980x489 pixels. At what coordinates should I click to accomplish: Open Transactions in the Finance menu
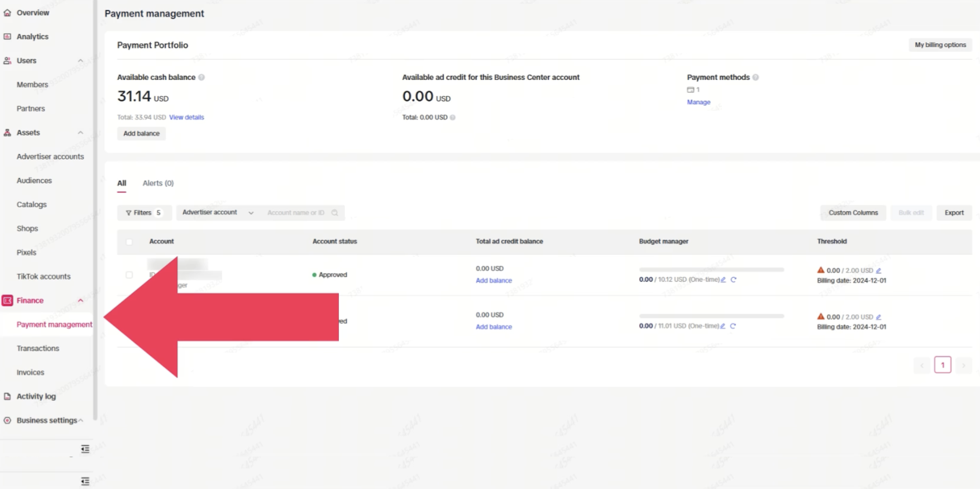coord(38,348)
